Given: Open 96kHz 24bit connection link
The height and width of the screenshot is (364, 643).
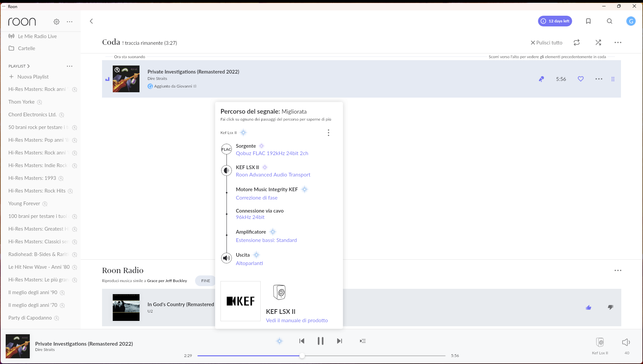Looking at the screenshot, I should 250,217.
